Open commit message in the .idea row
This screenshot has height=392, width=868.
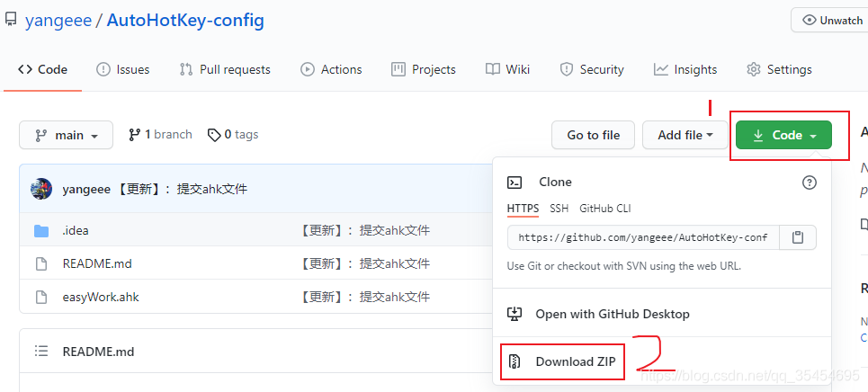(363, 230)
